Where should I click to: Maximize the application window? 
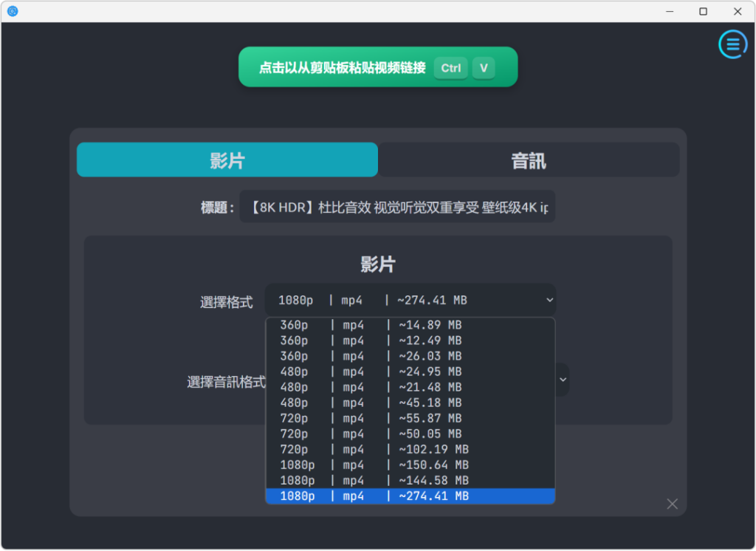tap(703, 11)
